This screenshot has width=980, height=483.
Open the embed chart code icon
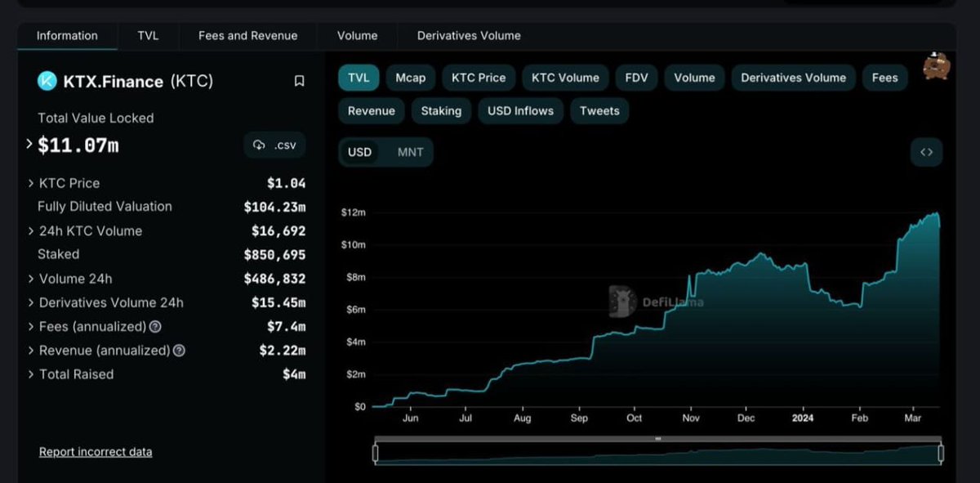coord(926,152)
